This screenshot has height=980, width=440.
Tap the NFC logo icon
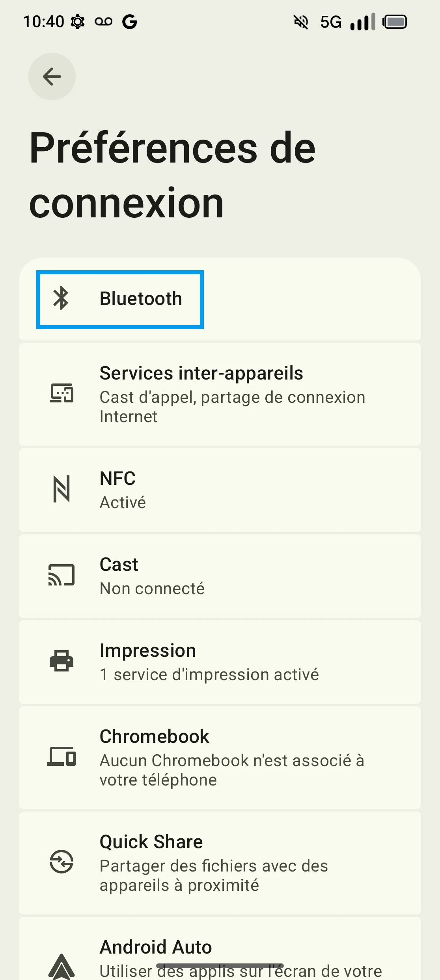coord(62,489)
